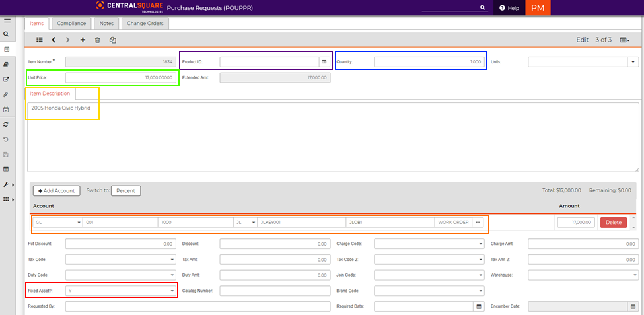The height and width of the screenshot is (315, 644).
Task: Click the sidebar search magnifier icon
Action: [x=6, y=34]
